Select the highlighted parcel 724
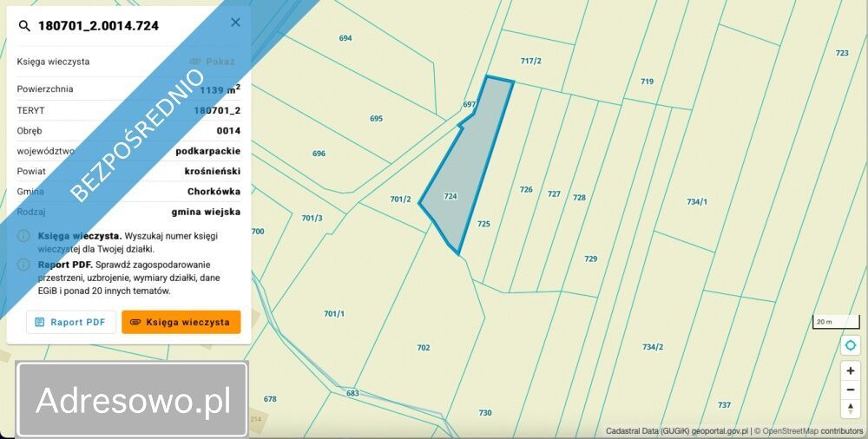Image resolution: width=868 pixels, height=439 pixels. 450,196
